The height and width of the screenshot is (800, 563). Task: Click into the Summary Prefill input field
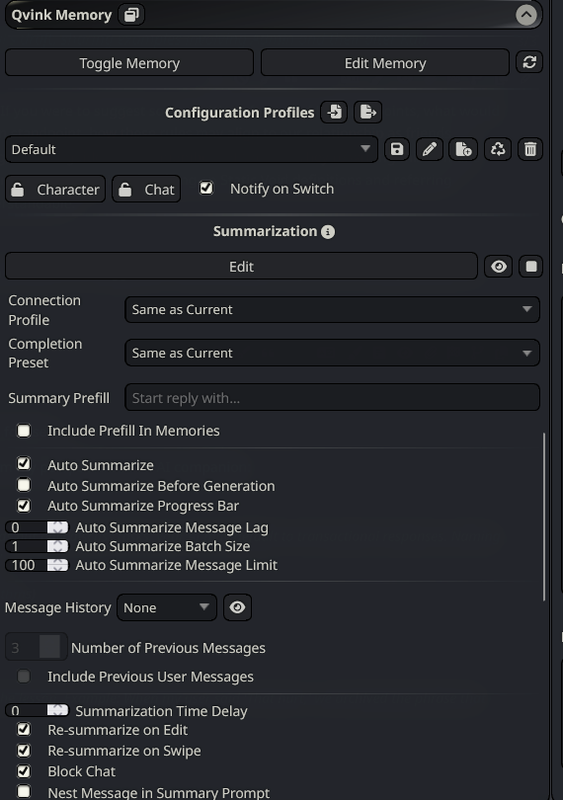point(332,397)
